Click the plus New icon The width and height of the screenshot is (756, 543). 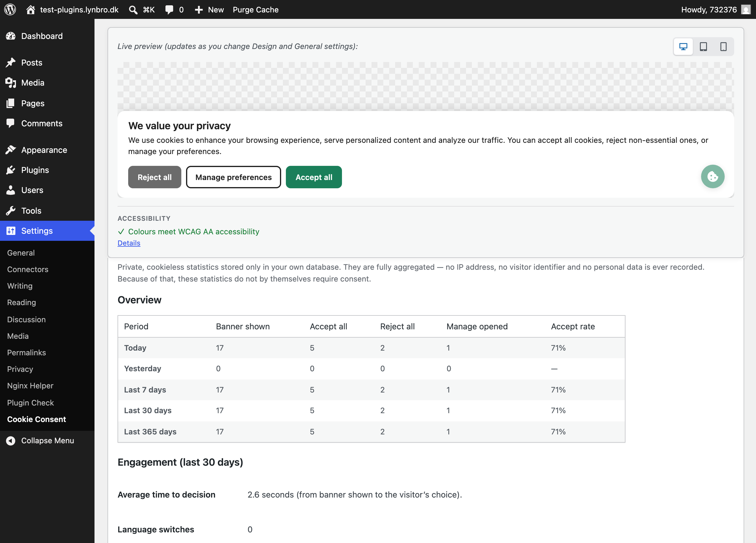(199, 10)
